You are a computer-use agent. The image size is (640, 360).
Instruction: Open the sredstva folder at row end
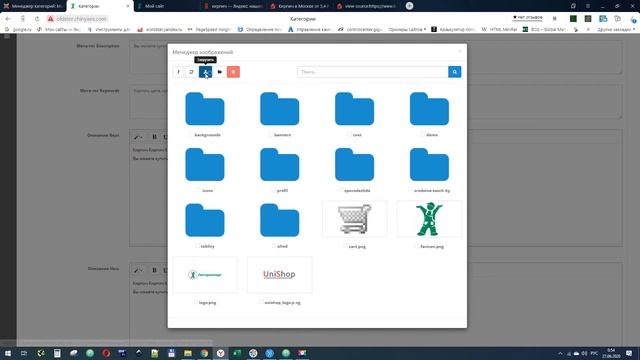429,165
